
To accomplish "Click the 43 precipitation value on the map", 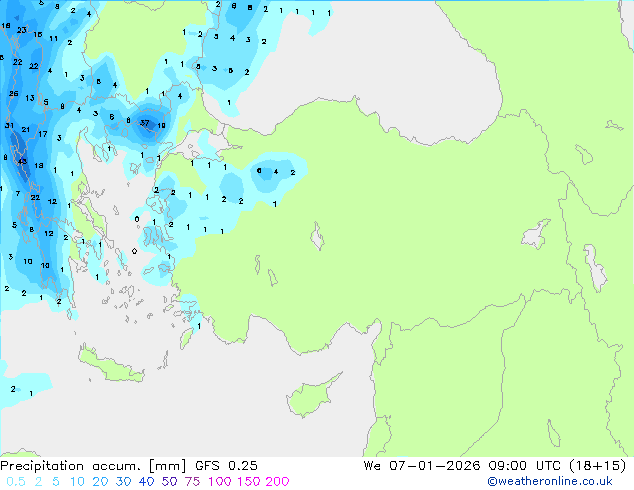I will [x=22, y=161].
